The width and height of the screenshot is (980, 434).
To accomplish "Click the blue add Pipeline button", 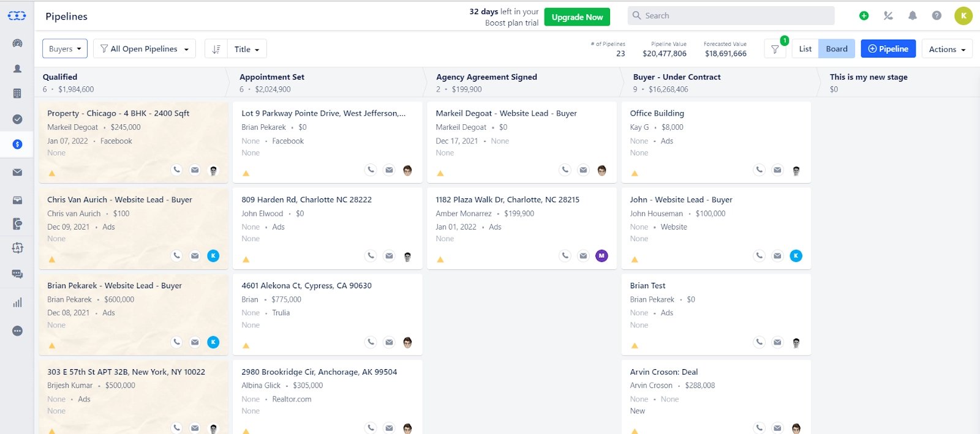I will point(888,49).
